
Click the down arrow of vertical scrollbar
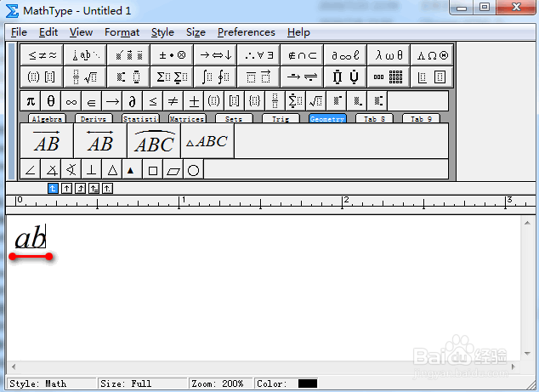527,354
